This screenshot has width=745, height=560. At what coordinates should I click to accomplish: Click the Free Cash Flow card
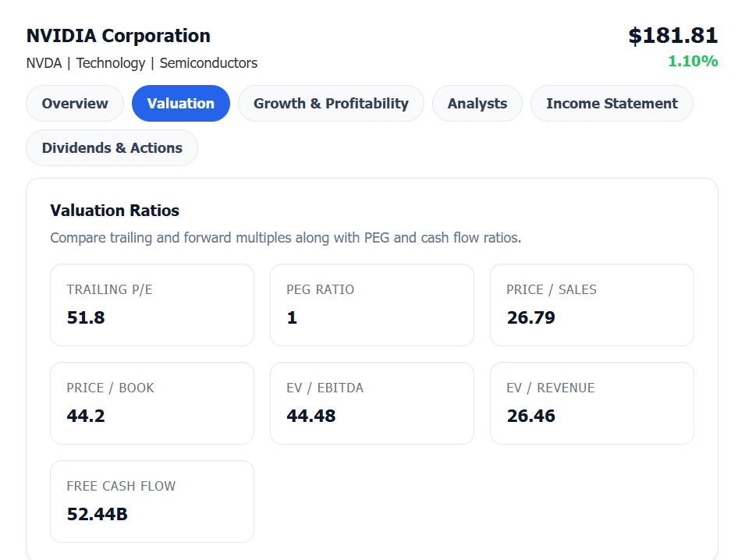[x=152, y=502]
